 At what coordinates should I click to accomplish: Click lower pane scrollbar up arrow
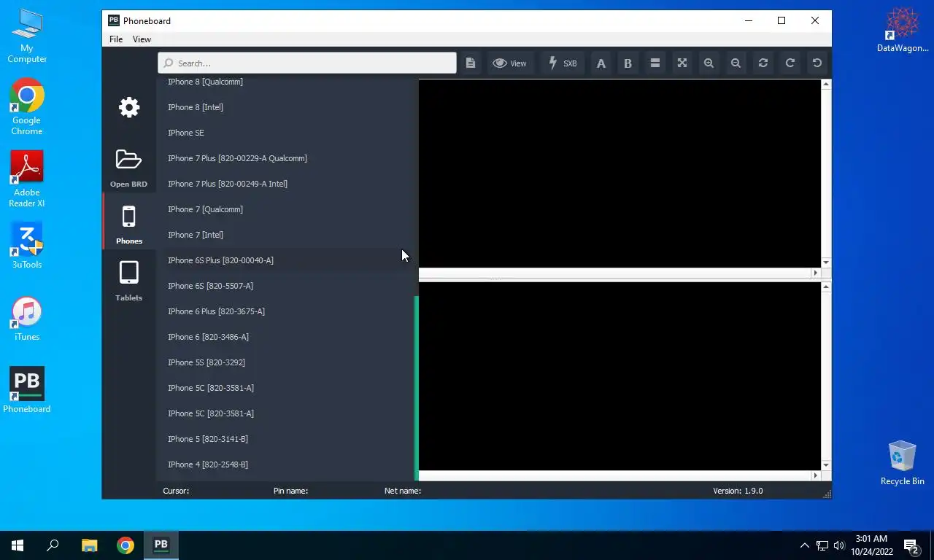(x=826, y=287)
